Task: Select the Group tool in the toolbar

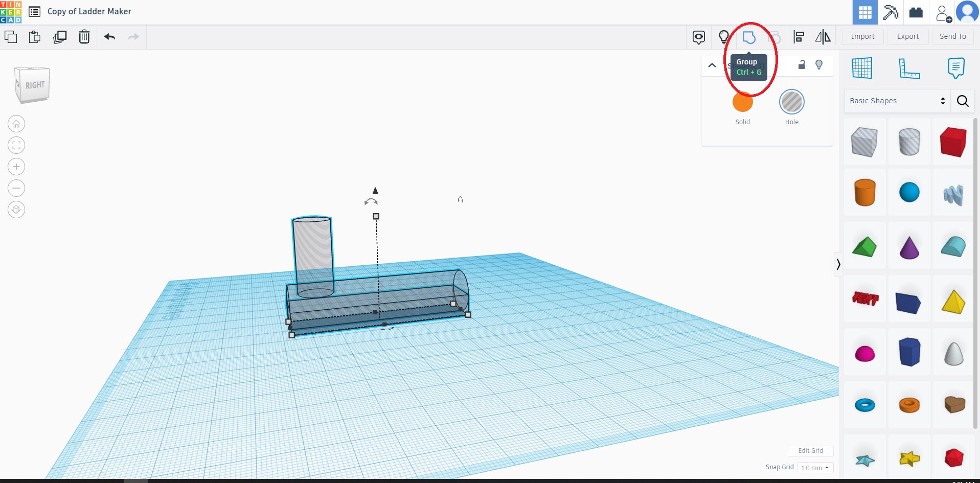Action: pos(750,37)
